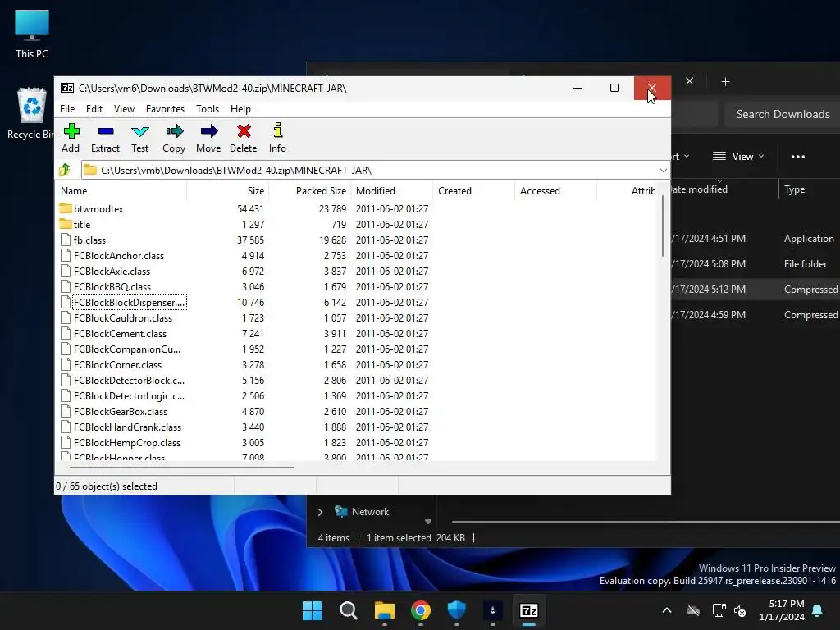
Task: Click the Extract toolbar icon
Action: tap(106, 131)
